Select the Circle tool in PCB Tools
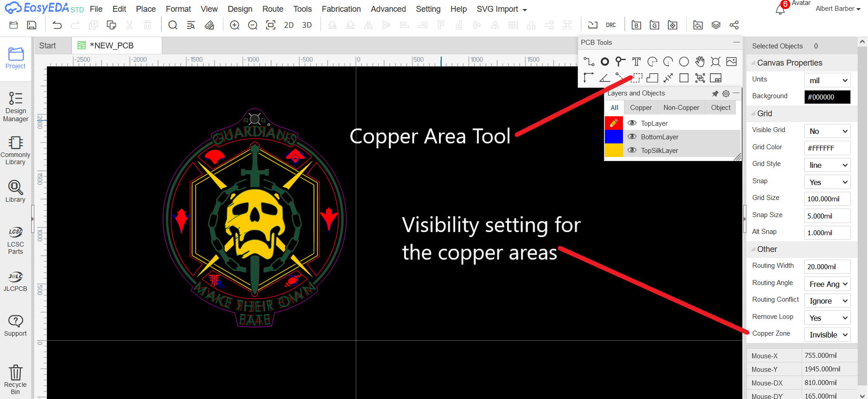The height and width of the screenshot is (399, 868). click(684, 62)
